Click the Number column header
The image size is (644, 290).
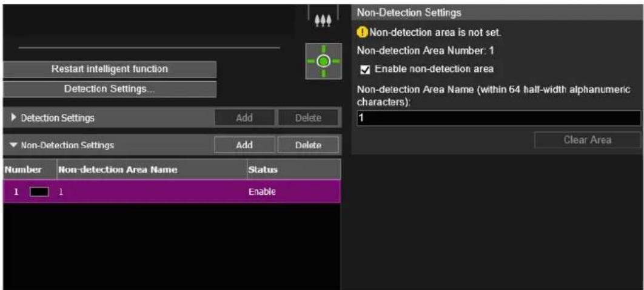(30, 170)
